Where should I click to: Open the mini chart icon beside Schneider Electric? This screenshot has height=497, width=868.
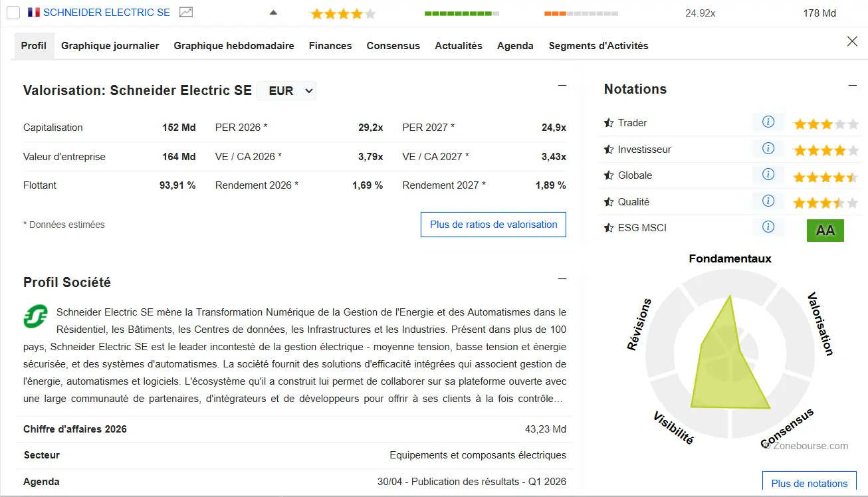tap(187, 13)
